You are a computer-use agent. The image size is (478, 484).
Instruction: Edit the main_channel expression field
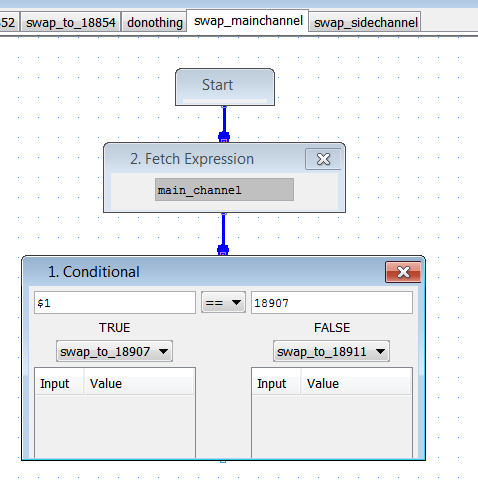[x=224, y=190]
